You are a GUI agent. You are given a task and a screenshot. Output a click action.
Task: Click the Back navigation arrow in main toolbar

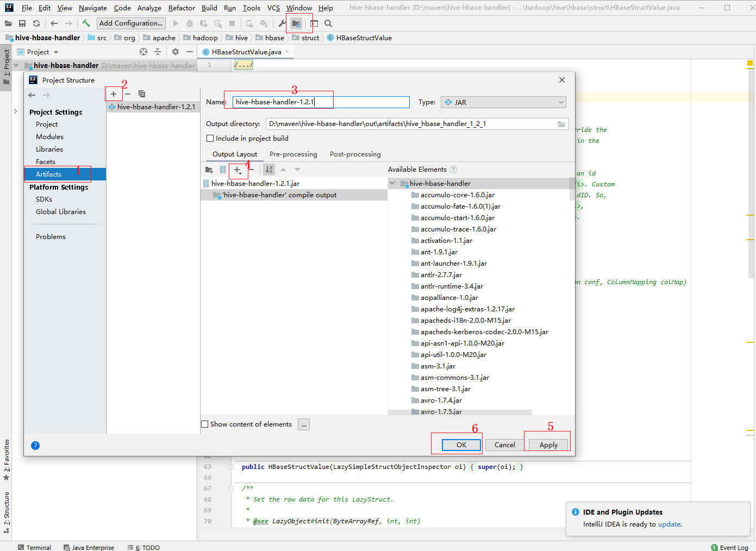click(x=54, y=23)
